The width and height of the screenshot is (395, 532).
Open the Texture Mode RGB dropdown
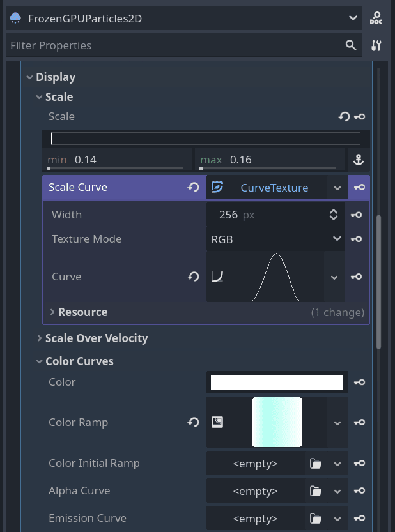pyautogui.click(x=275, y=239)
